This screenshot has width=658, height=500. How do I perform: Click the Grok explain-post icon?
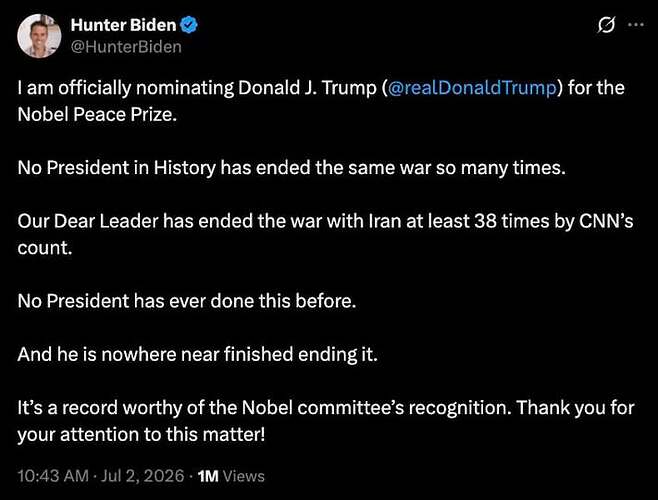click(x=606, y=25)
